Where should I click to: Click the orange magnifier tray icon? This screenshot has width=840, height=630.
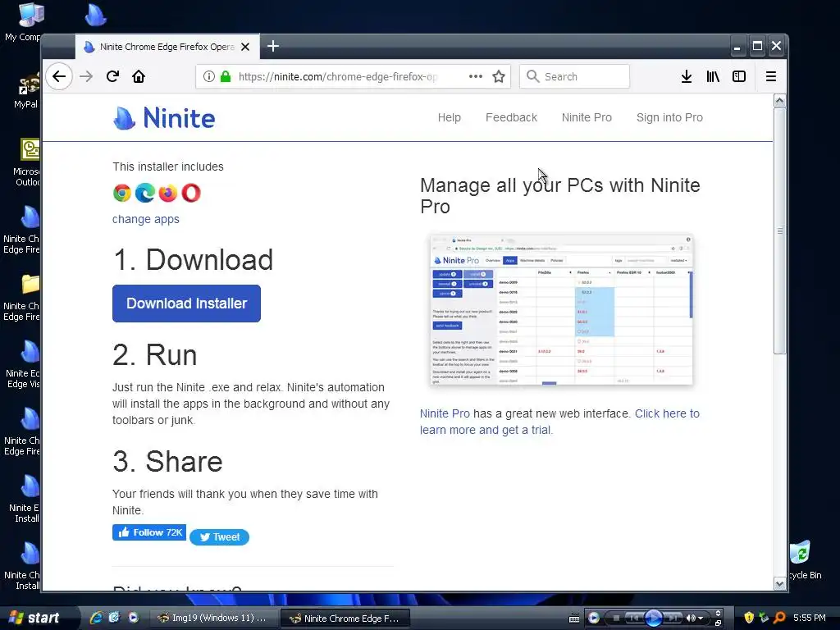(x=779, y=618)
